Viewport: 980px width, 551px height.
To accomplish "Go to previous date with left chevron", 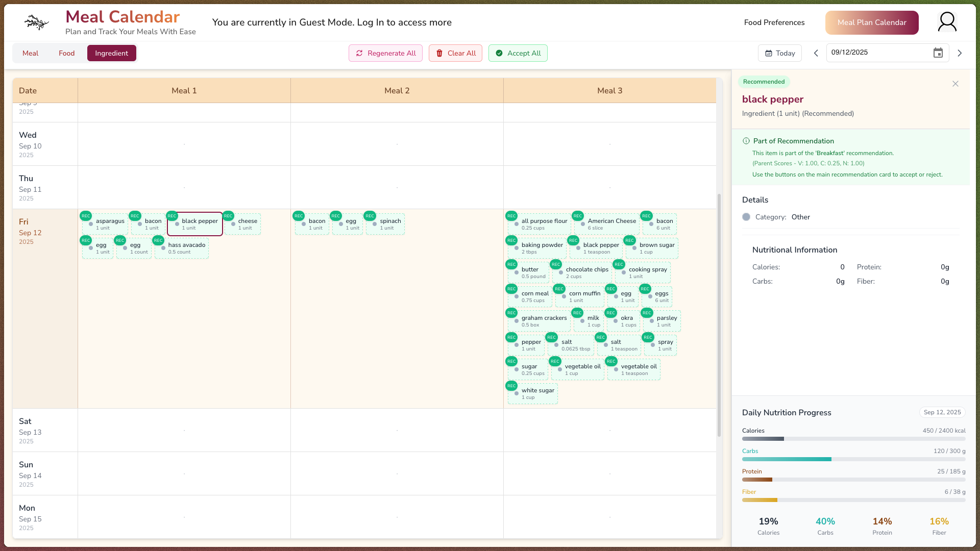I will pyautogui.click(x=816, y=53).
